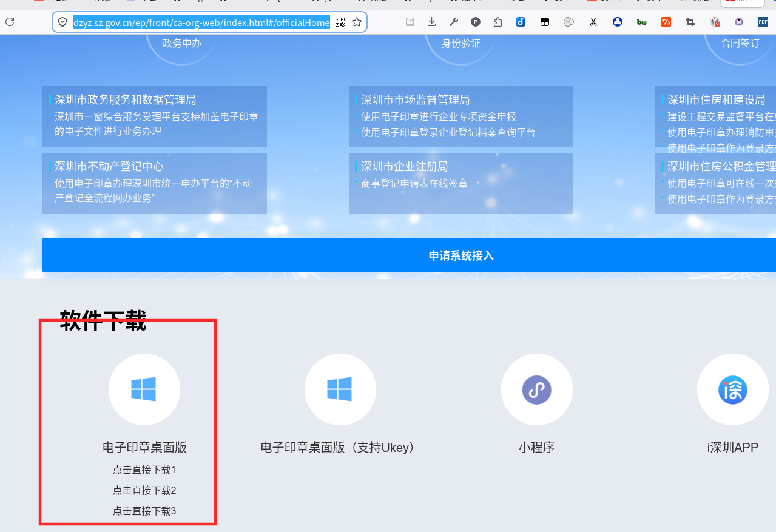Image resolution: width=776 pixels, height=532 pixels.
Task: Select the 小程序 mini-program circle
Action: click(536, 389)
